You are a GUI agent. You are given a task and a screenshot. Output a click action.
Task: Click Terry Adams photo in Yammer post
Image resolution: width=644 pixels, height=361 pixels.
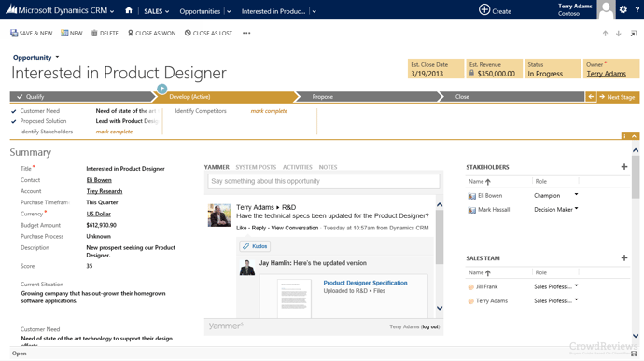(219, 215)
